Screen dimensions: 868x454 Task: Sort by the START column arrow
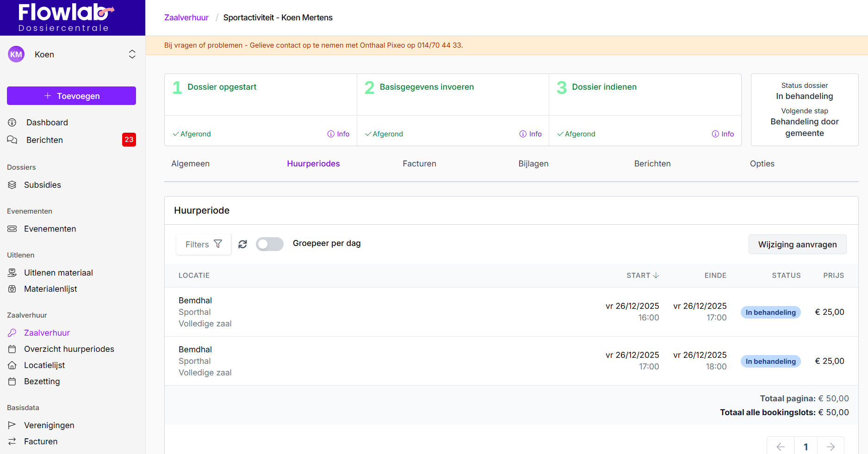pos(656,276)
